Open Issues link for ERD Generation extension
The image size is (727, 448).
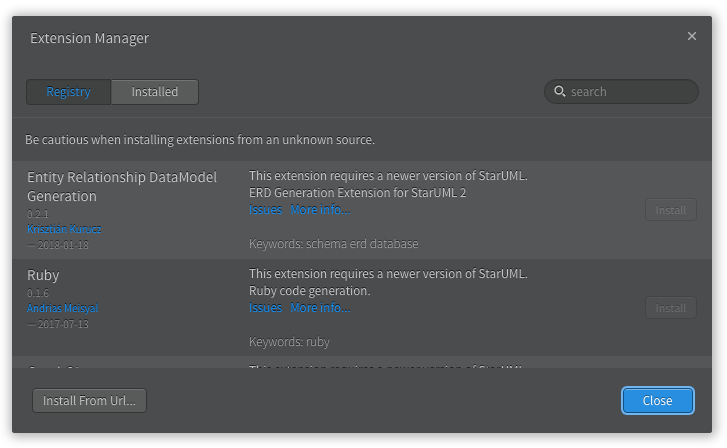click(265, 210)
